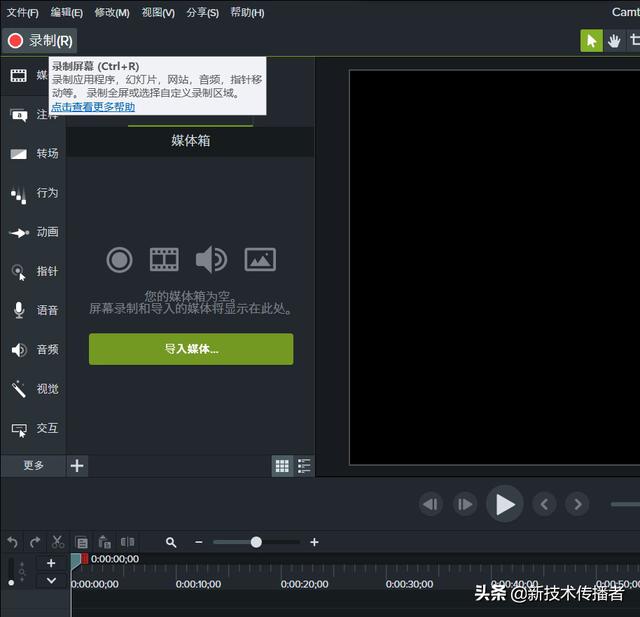The width and height of the screenshot is (640, 617).
Task: Click the 点击查看更多帮助 help link
Action: pyautogui.click(x=93, y=106)
